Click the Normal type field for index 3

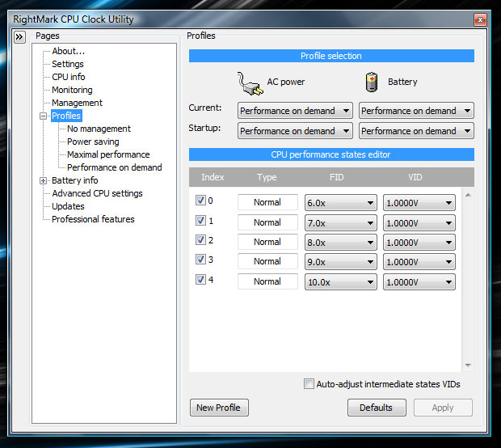click(267, 261)
